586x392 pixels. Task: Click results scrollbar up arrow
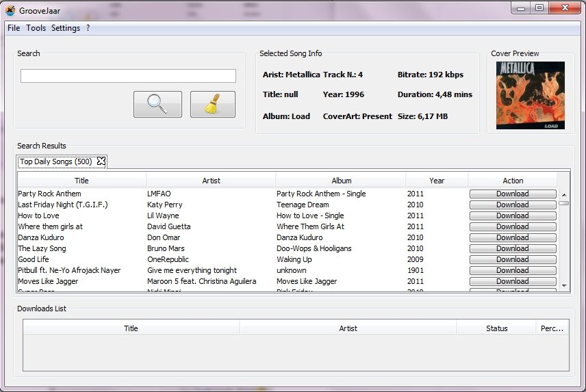564,195
